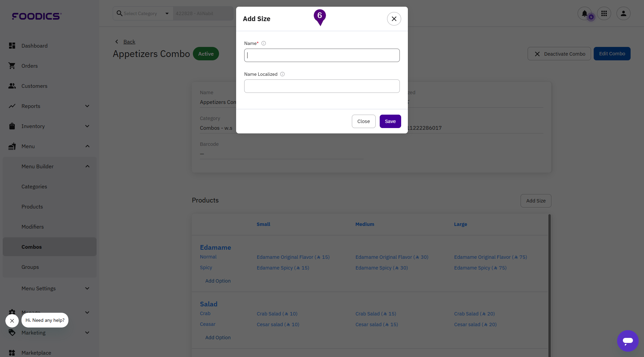Click the Name Localized input field
This screenshot has width=644, height=357.
tap(322, 86)
